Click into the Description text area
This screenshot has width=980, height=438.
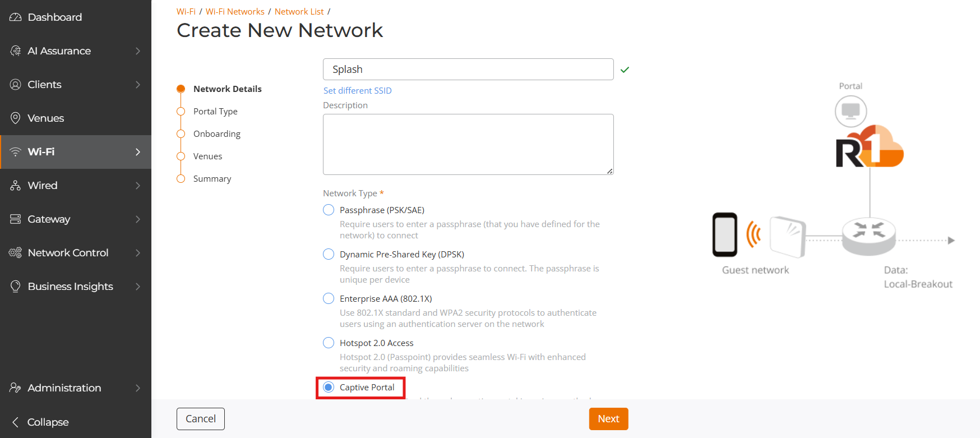tap(468, 145)
